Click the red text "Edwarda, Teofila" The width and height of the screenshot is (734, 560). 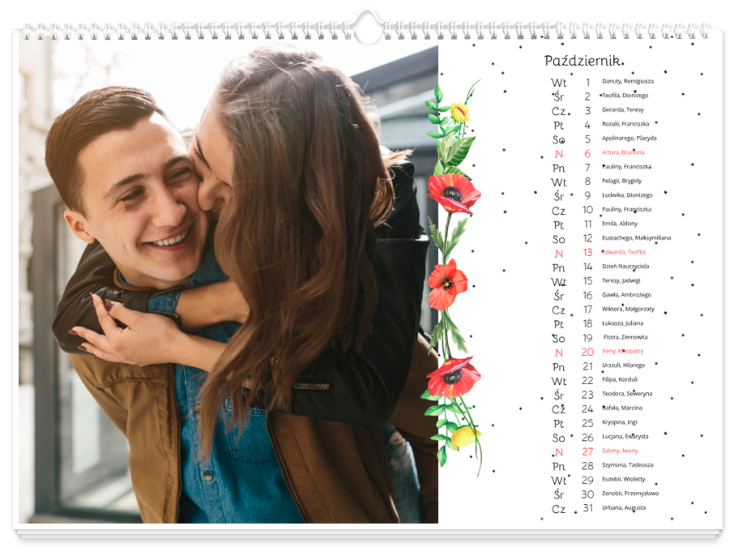click(x=624, y=252)
